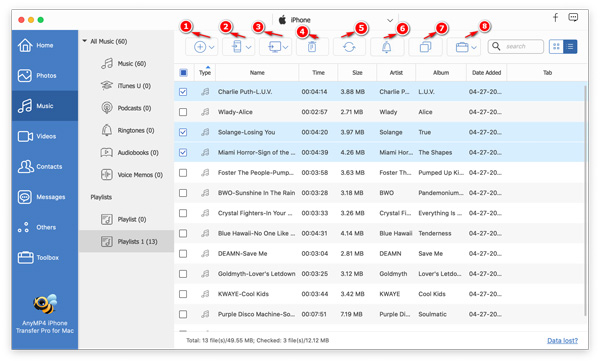Check the Wlady-Alice song
This screenshot has height=363, width=600.
point(183,112)
